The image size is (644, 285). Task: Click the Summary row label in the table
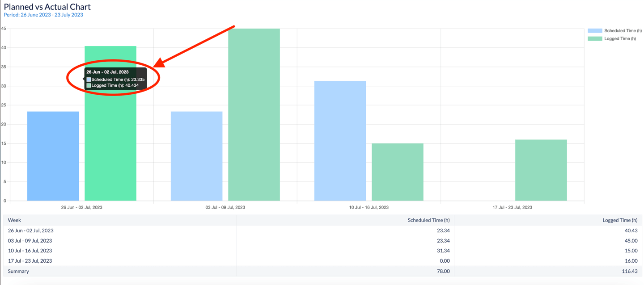pos(18,271)
